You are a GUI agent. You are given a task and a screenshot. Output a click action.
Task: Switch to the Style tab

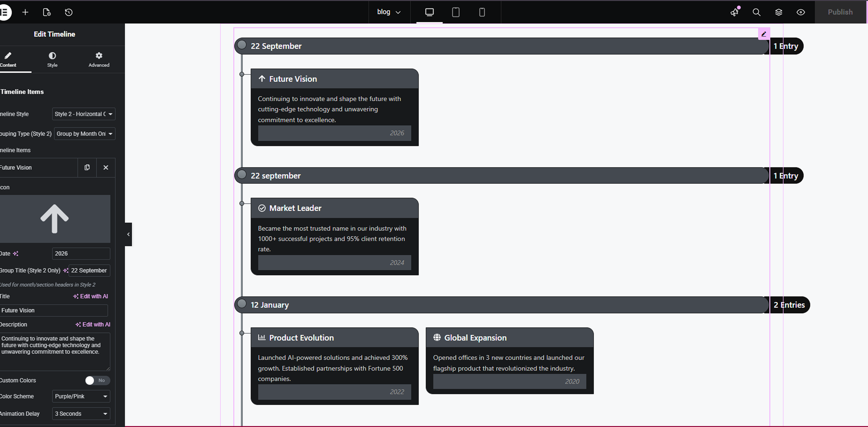[52, 59]
